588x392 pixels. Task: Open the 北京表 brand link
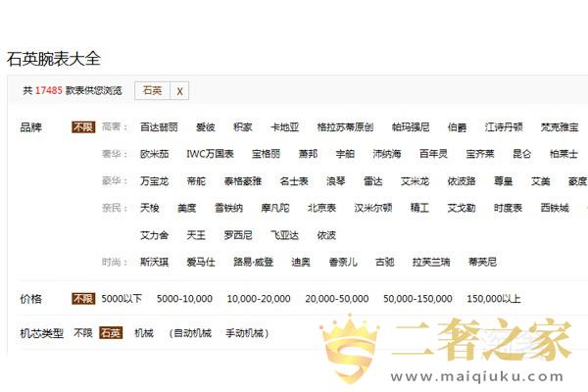coord(321,208)
